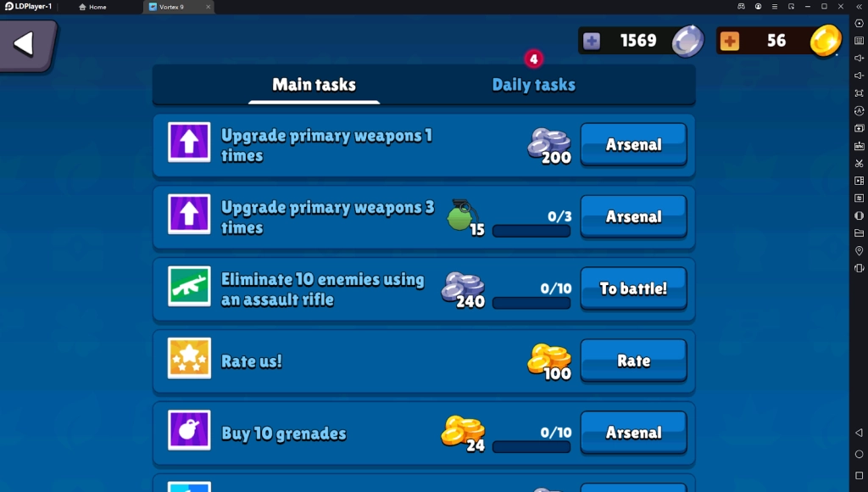This screenshot has height=492, width=868.
Task: Open the LDPlayer Home tab
Action: 92,7
